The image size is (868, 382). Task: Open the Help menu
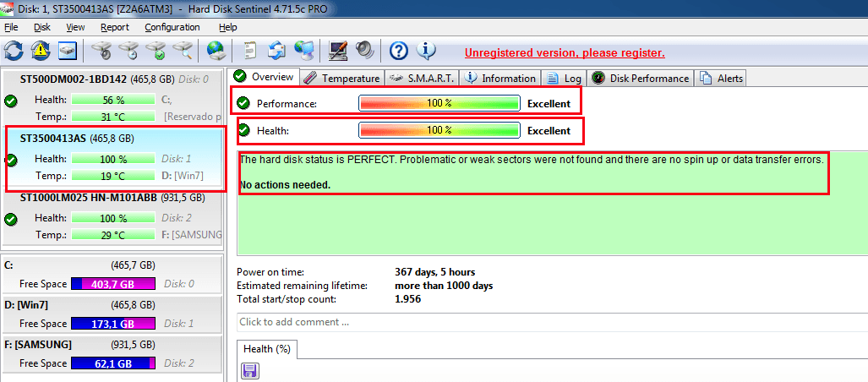227,27
